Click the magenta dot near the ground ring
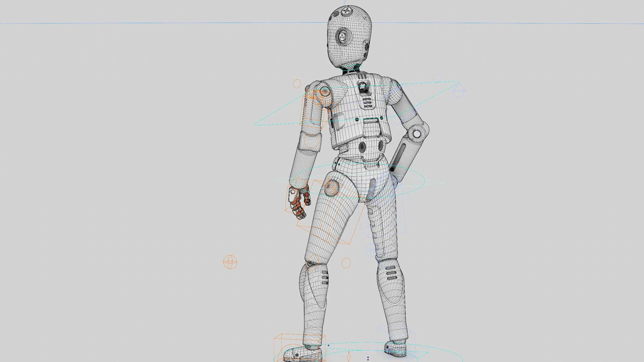The width and height of the screenshot is (644, 362). click(x=368, y=360)
